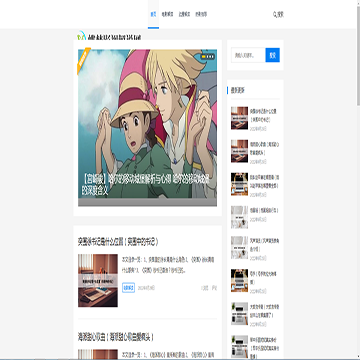Jump to the last carousel indicator dot

[x=213, y=57]
